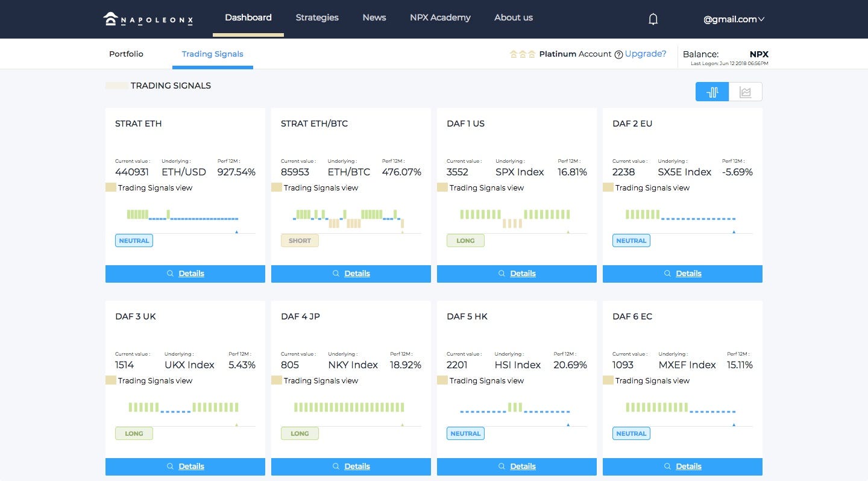Click the NEUTRAL badge on DAF 5 HK
Viewport: 868px width, 481px height.
tap(465, 433)
